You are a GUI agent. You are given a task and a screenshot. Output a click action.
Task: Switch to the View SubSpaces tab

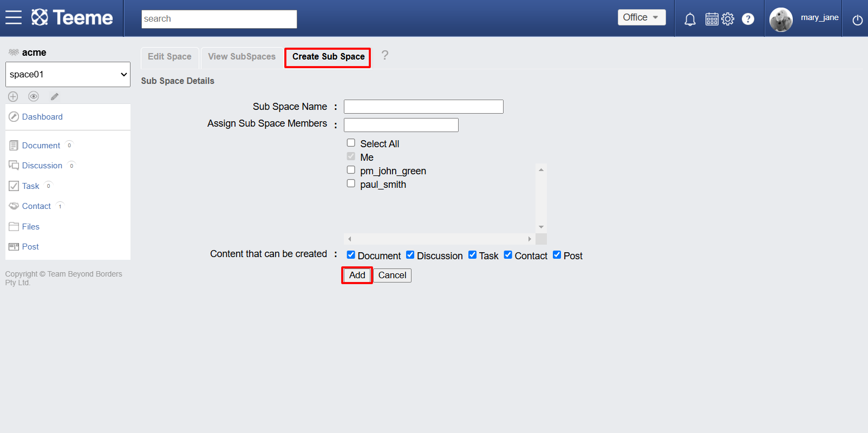(x=242, y=57)
